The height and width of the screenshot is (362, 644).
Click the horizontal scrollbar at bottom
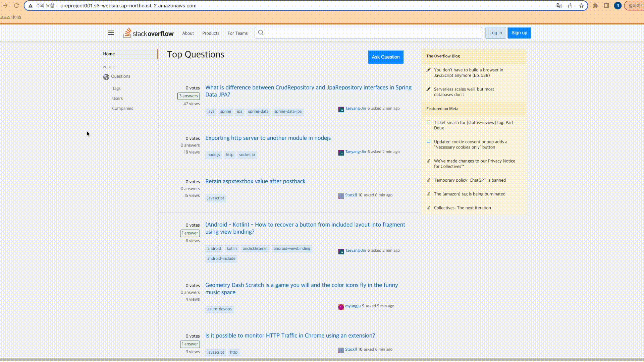coord(322,360)
